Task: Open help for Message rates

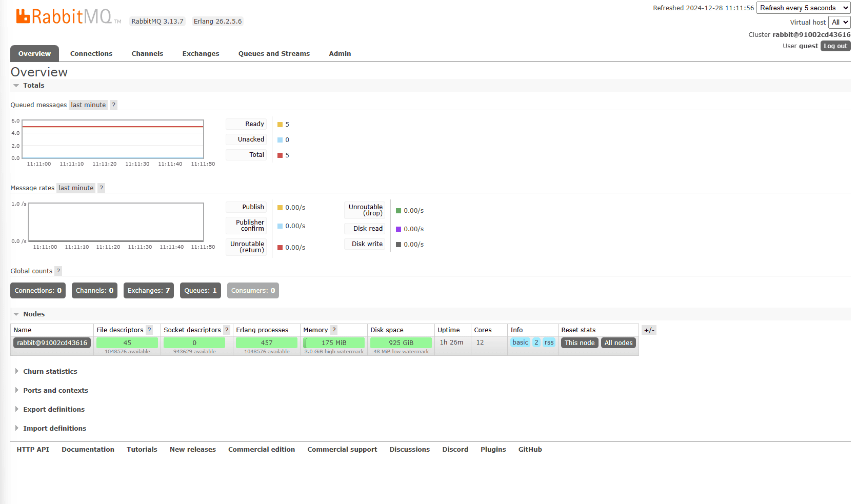Action: [x=102, y=188]
